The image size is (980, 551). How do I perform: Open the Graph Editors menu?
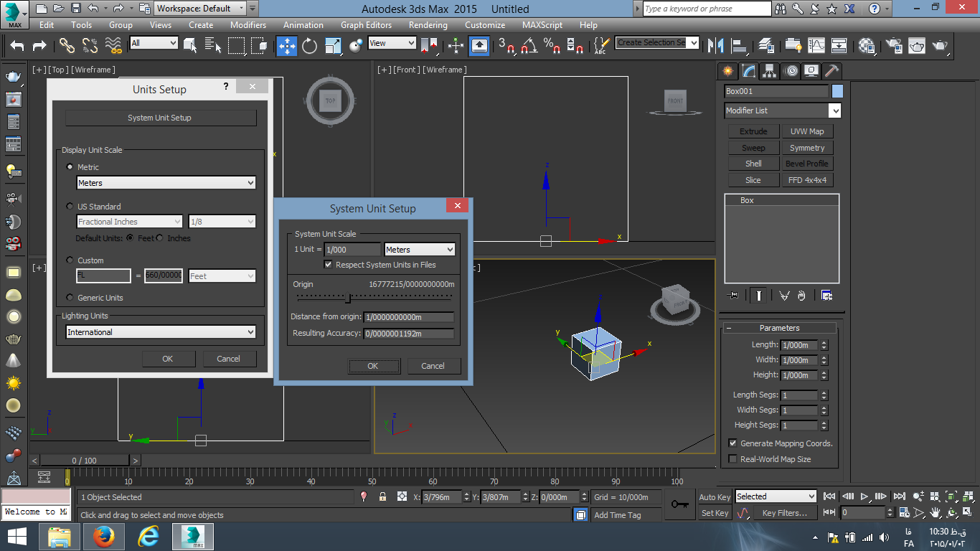(x=366, y=24)
